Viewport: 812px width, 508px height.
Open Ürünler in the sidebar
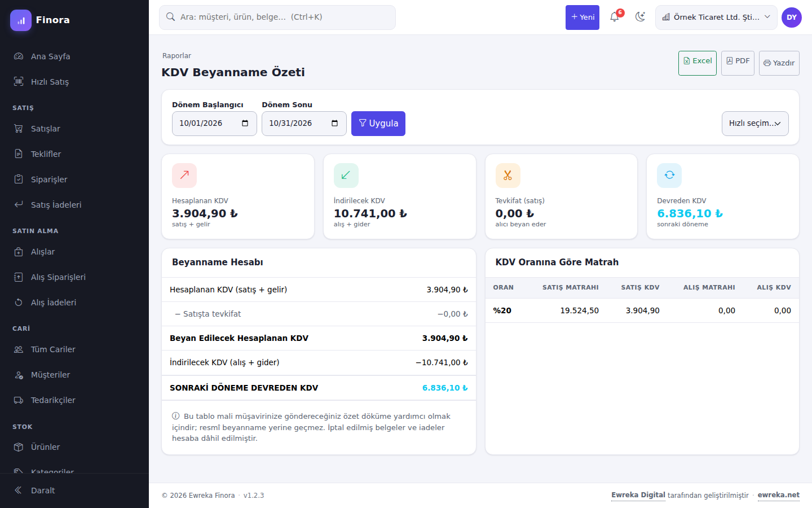point(74,447)
